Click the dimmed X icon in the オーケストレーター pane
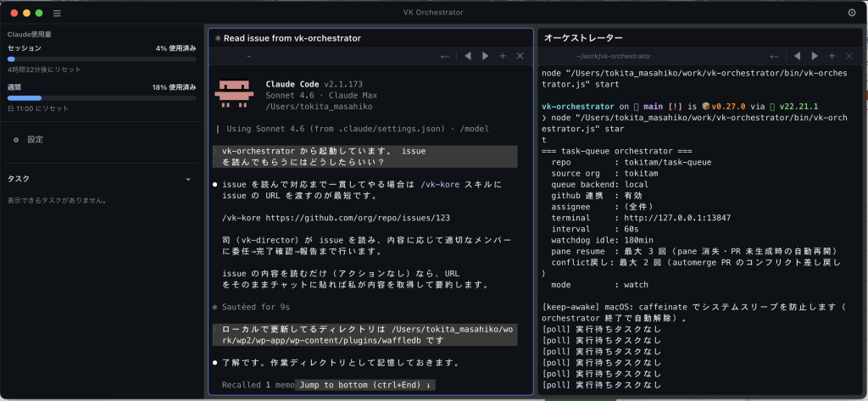This screenshot has width=868, height=401. [x=849, y=56]
